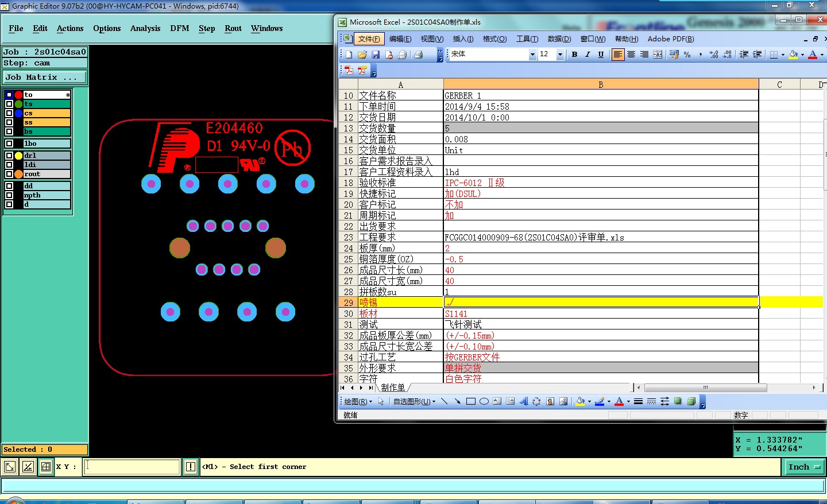Image resolution: width=827 pixels, height=504 pixels.
Task: Click the Job Matrix button
Action: [45, 77]
